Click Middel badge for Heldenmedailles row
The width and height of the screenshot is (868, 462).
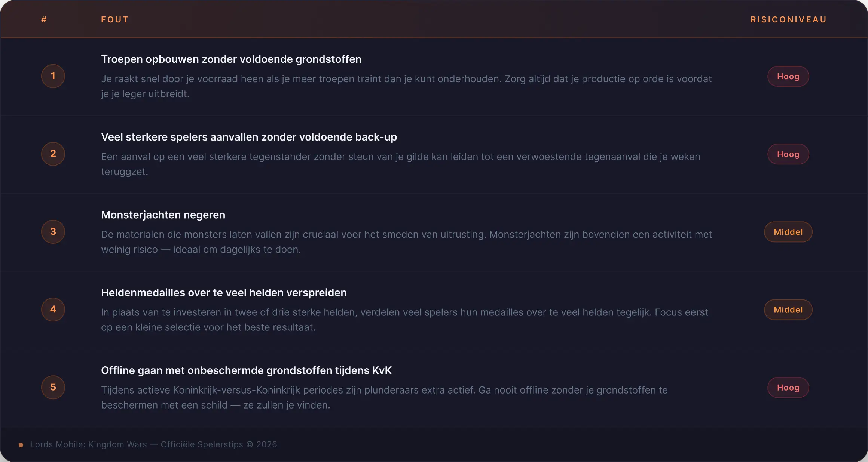(788, 310)
